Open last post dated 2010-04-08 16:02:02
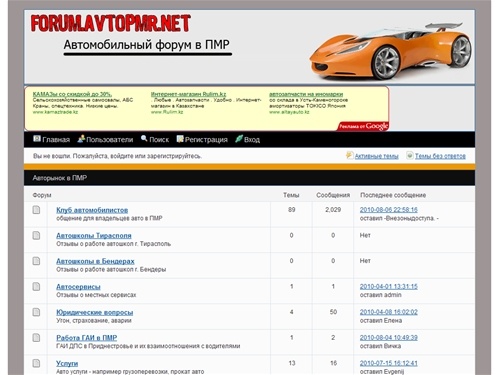This screenshot has width=500, height=375. tap(389, 312)
